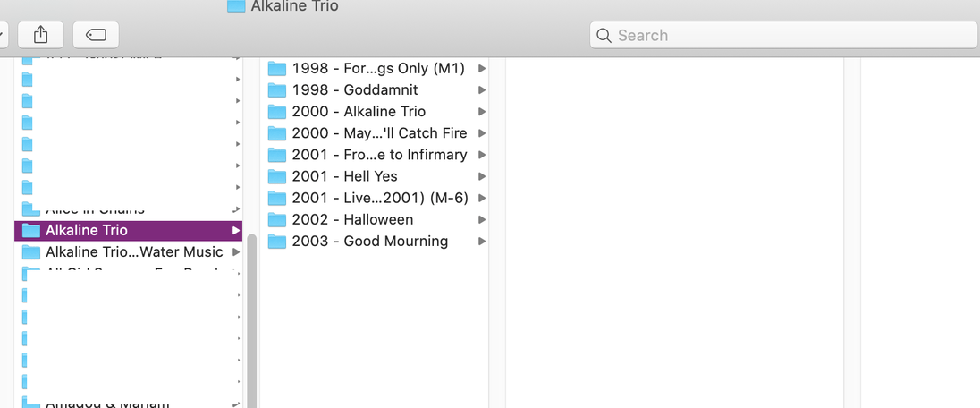
Task: Expand the 2000 - Alkaline Trio folder arrow
Action: pyautogui.click(x=482, y=112)
